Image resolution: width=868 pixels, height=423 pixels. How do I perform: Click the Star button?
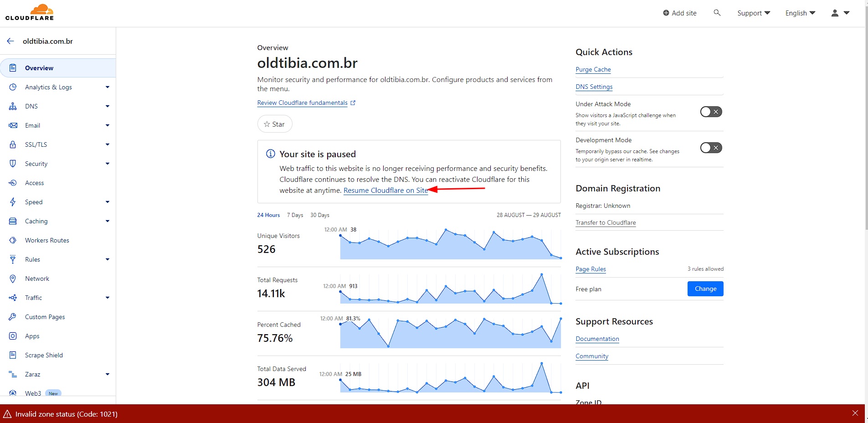pos(275,124)
